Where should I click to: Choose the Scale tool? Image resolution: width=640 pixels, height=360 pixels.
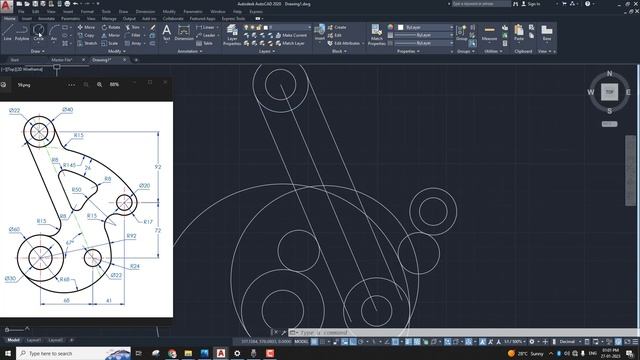(110, 43)
